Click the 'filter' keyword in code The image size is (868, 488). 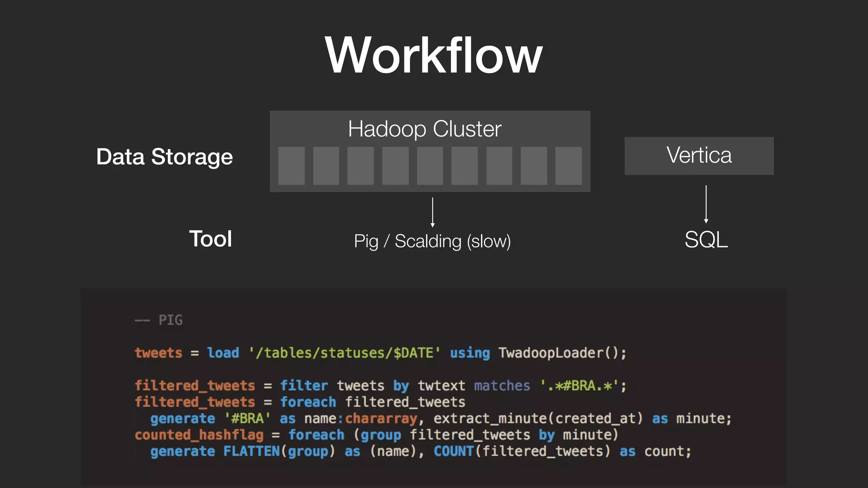(x=304, y=386)
